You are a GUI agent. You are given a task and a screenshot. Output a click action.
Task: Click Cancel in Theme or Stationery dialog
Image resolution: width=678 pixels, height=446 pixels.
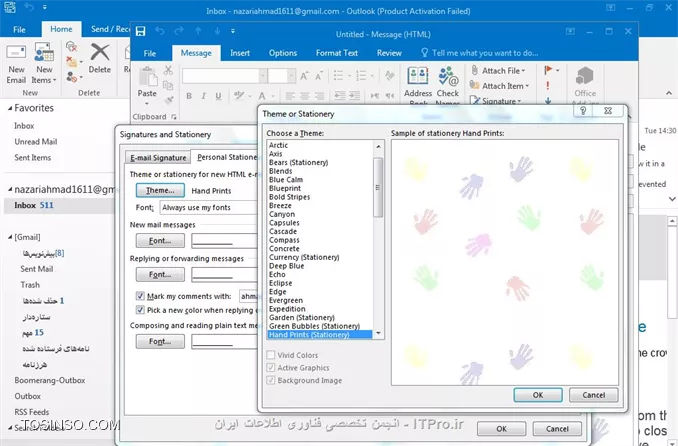click(594, 395)
